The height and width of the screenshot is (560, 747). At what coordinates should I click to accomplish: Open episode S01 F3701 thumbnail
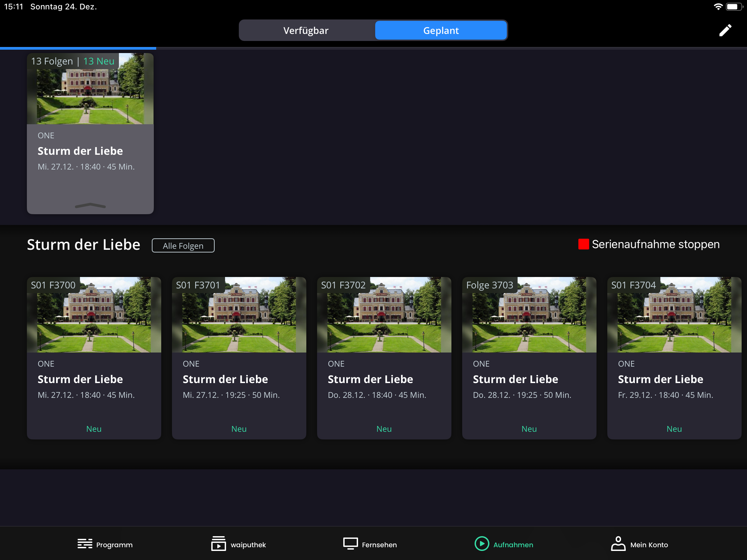click(x=239, y=315)
